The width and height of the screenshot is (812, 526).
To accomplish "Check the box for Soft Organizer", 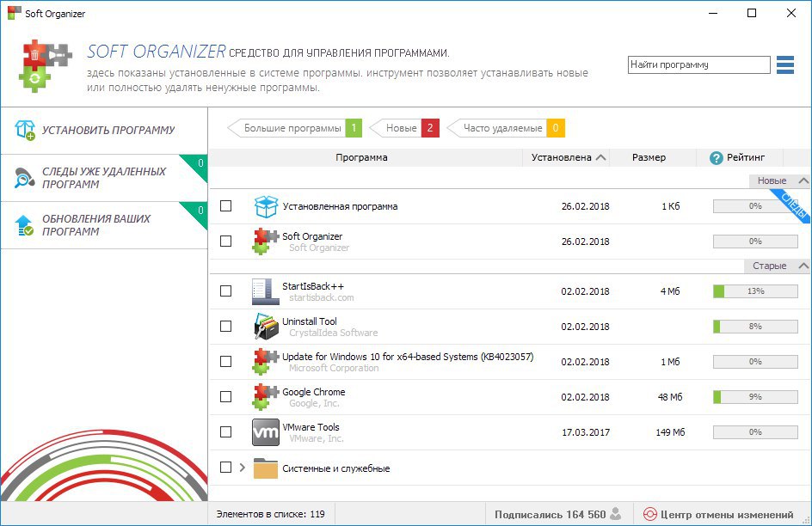I will (225, 241).
